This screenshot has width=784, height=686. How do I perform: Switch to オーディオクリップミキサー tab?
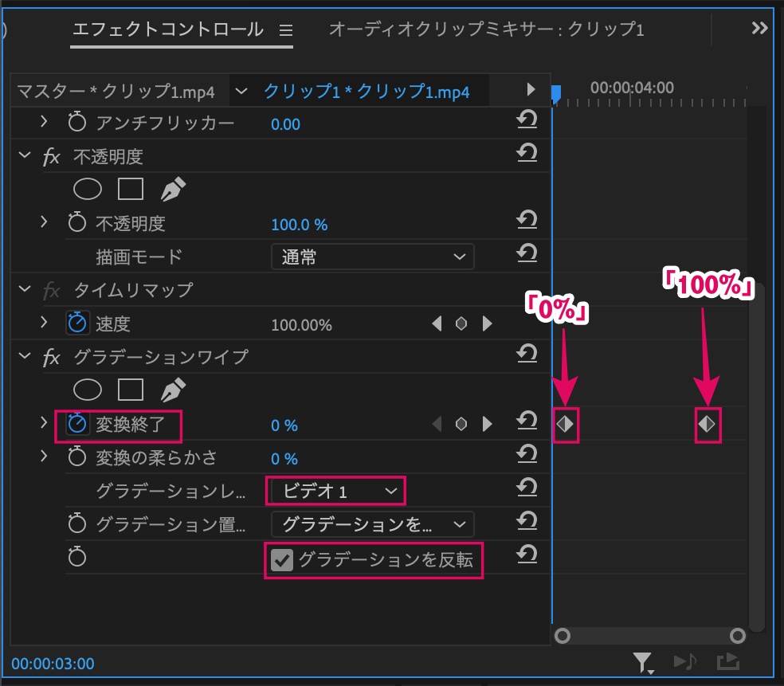click(x=487, y=29)
